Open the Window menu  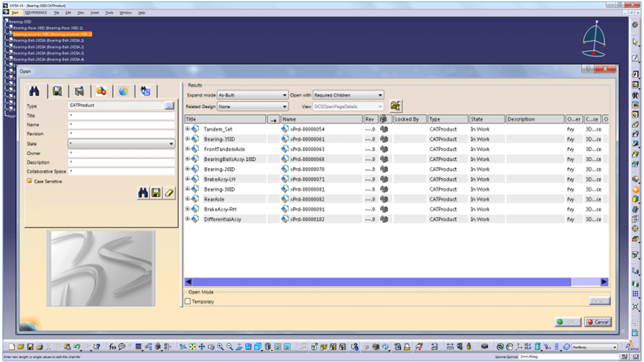coord(125,13)
